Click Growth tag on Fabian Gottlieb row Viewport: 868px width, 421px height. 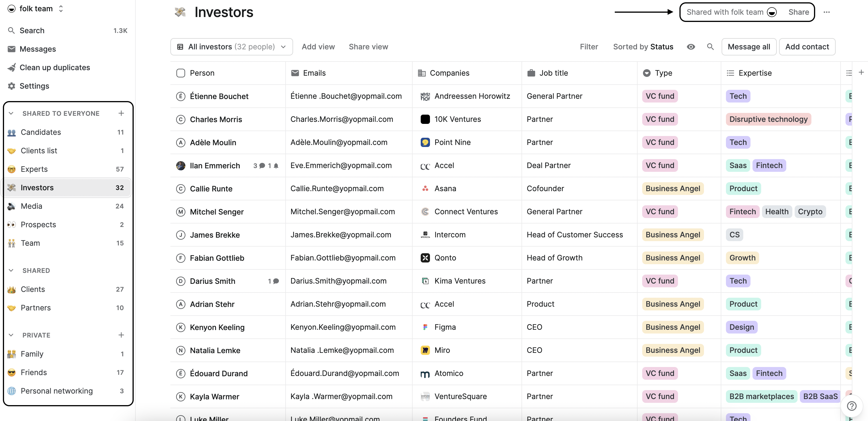click(x=742, y=258)
